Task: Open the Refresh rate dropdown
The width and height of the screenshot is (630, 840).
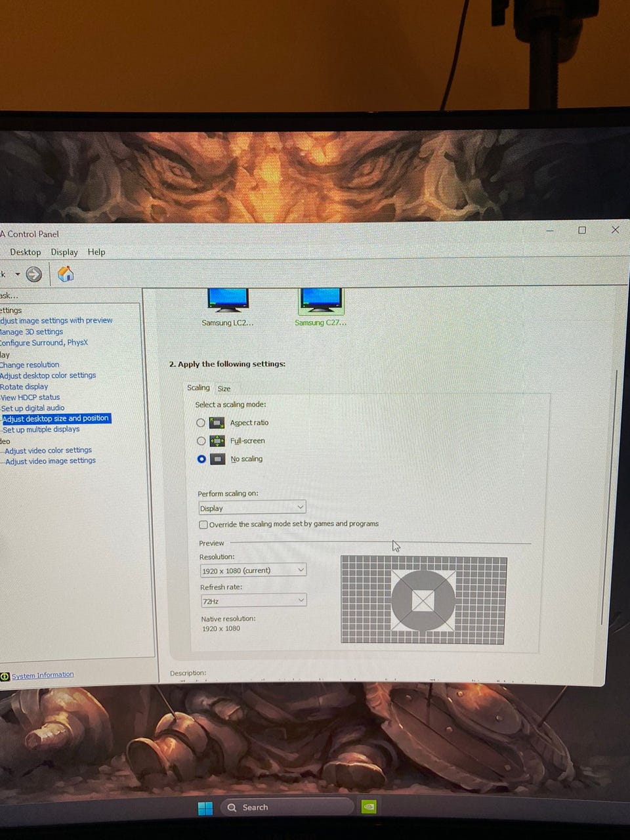Action: [x=253, y=600]
